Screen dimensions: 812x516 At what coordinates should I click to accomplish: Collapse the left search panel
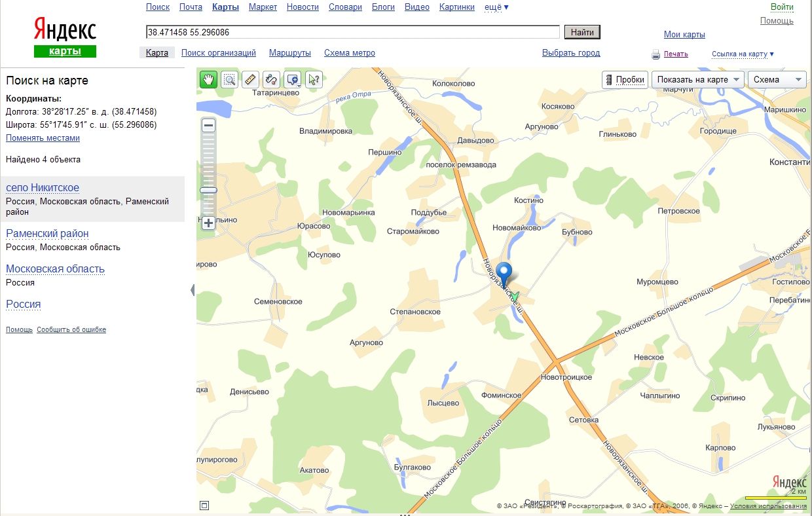click(x=192, y=289)
